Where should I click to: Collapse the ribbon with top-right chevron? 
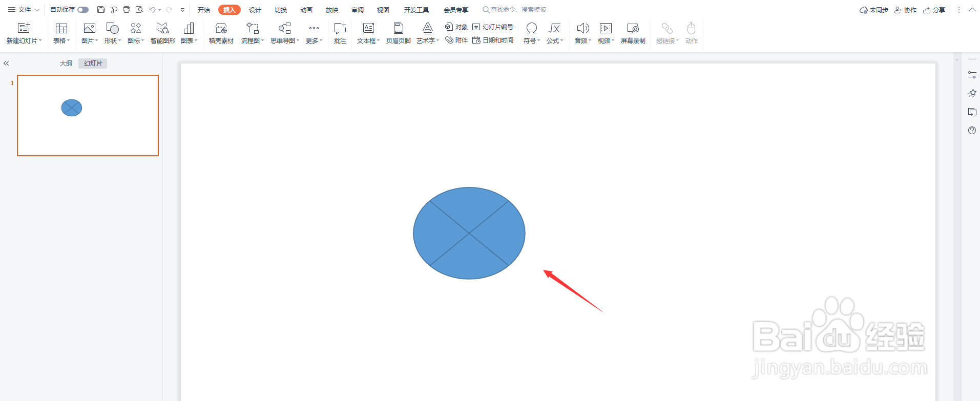pos(972,10)
